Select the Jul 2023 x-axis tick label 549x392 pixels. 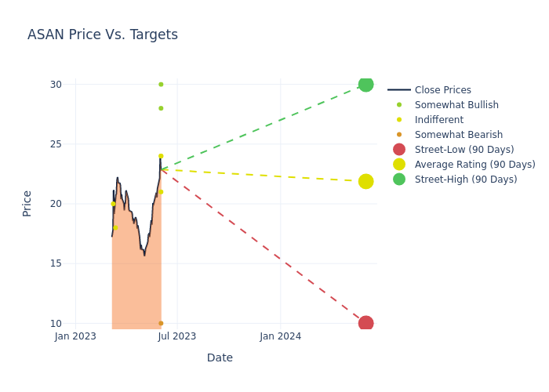click(x=177, y=336)
